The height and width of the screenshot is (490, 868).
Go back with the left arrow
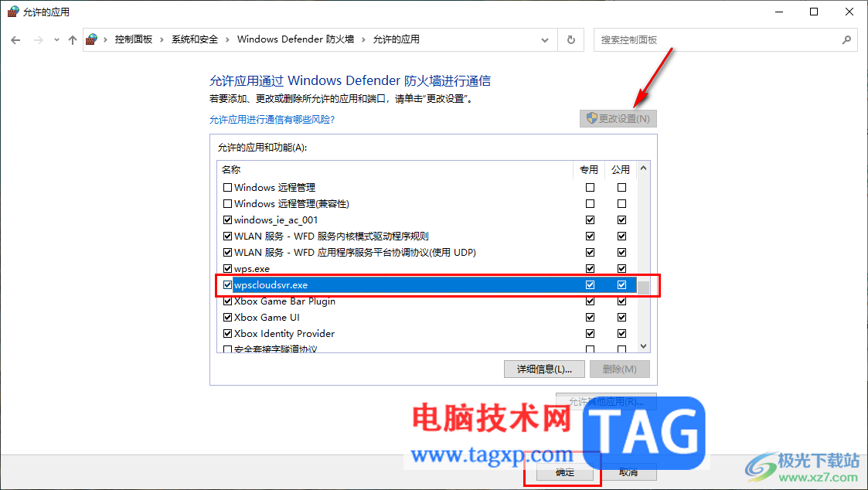15,40
